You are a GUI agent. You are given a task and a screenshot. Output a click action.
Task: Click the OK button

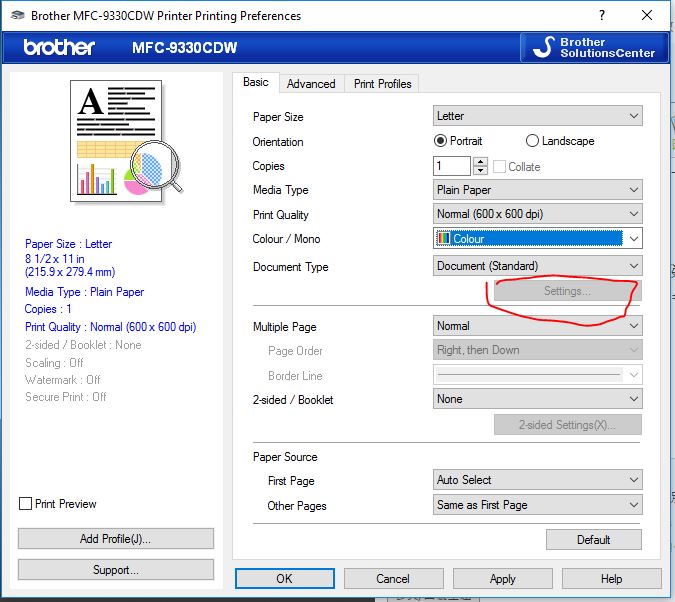click(x=285, y=578)
